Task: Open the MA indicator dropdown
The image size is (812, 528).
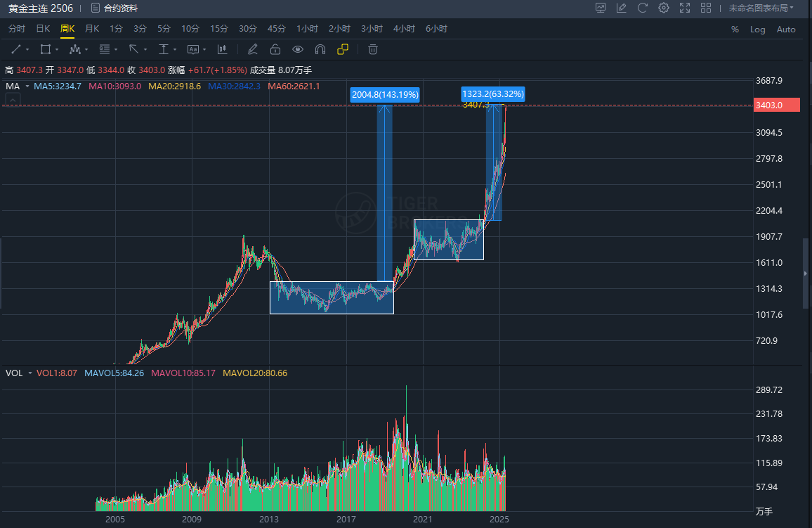Action: [x=27, y=86]
